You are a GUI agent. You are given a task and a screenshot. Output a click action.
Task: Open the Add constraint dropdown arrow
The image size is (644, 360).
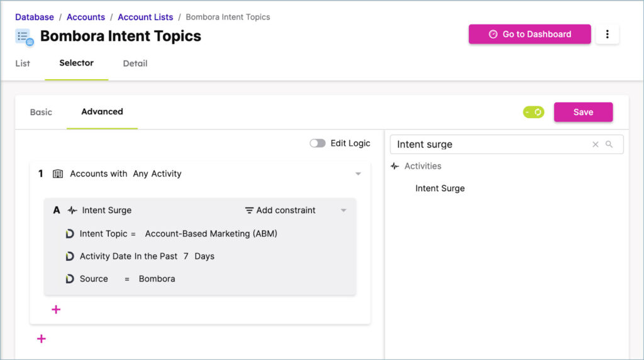tap(343, 210)
